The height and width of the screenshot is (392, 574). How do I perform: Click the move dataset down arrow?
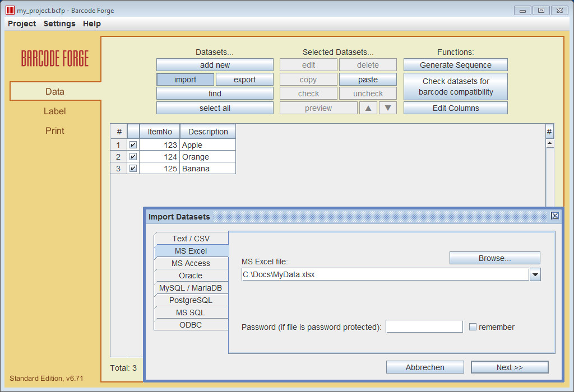tap(388, 108)
